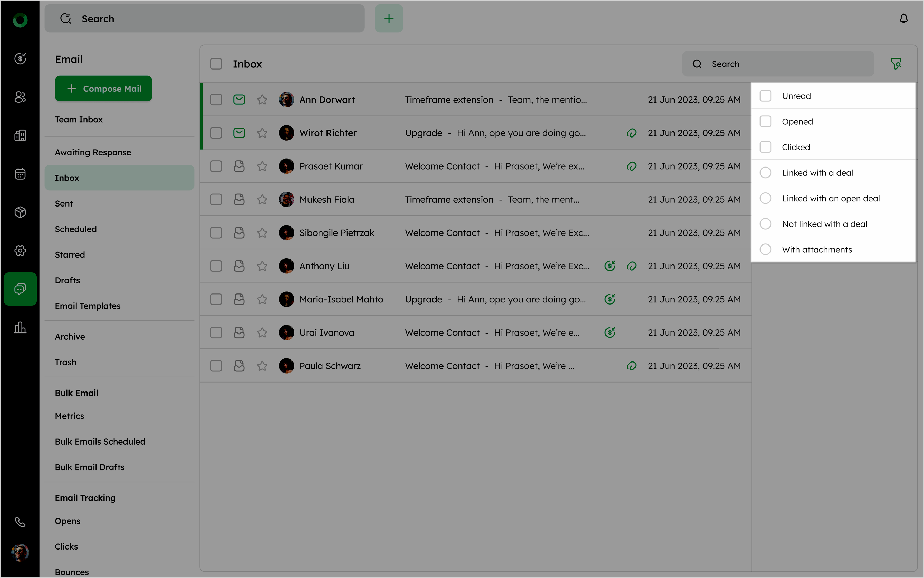Select 'Linked with an open deal' option
The height and width of the screenshot is (578, 924).
(765, 198)
